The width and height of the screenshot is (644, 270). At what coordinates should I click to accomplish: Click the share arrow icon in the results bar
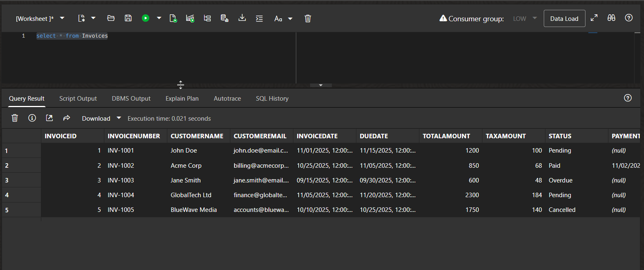(67, 118)
